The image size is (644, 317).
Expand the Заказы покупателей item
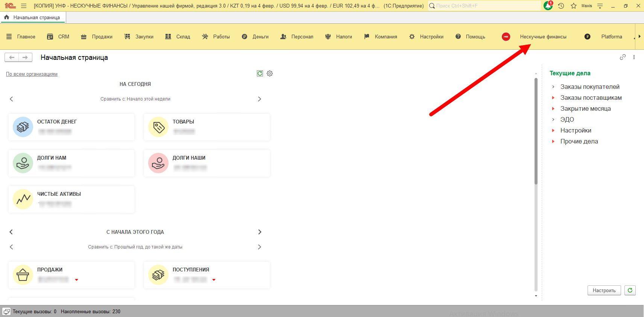point(553,87)
